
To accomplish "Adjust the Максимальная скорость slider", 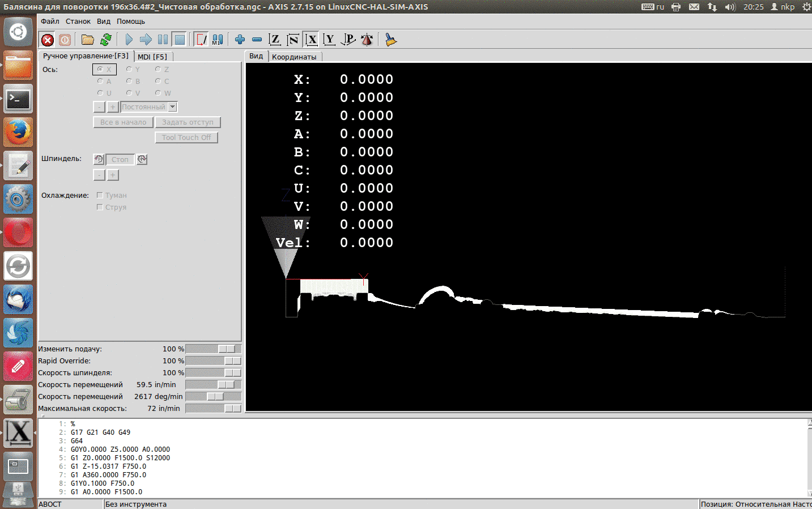I will click(213, 408).
